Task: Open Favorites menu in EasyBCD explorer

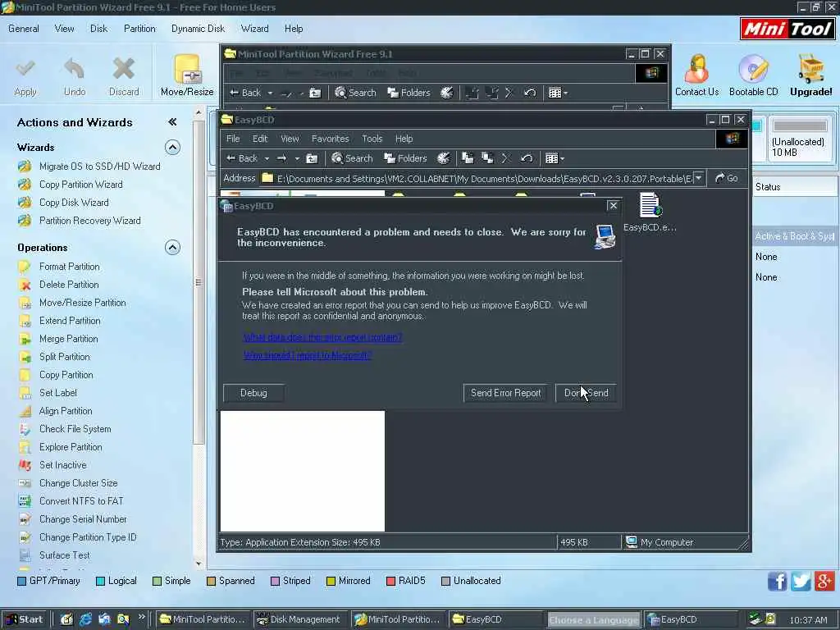Action: (x=330, y=139)
